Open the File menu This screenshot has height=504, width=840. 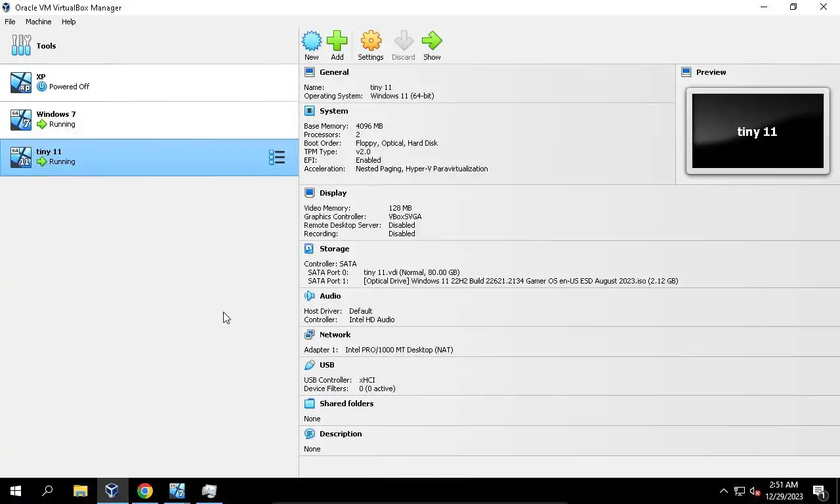(x=10, y=22)
